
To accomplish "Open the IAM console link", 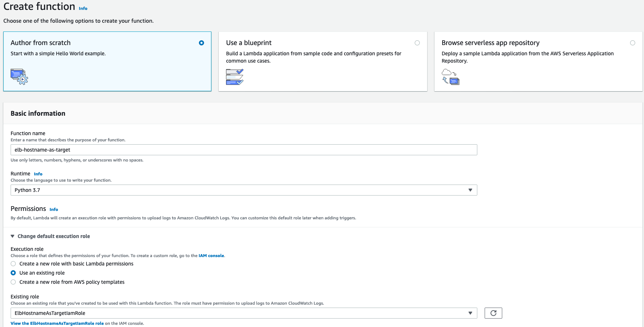I will coord(211,256).
